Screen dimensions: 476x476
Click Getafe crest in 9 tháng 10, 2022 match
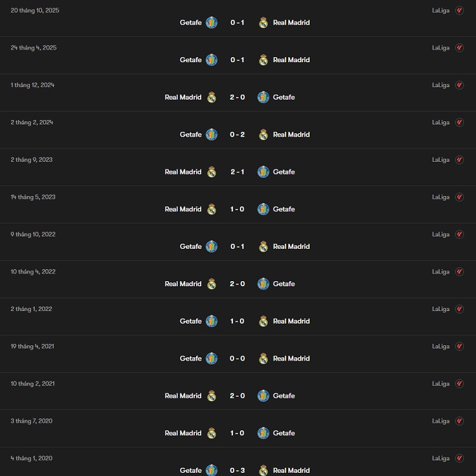(x=211, y=247)
